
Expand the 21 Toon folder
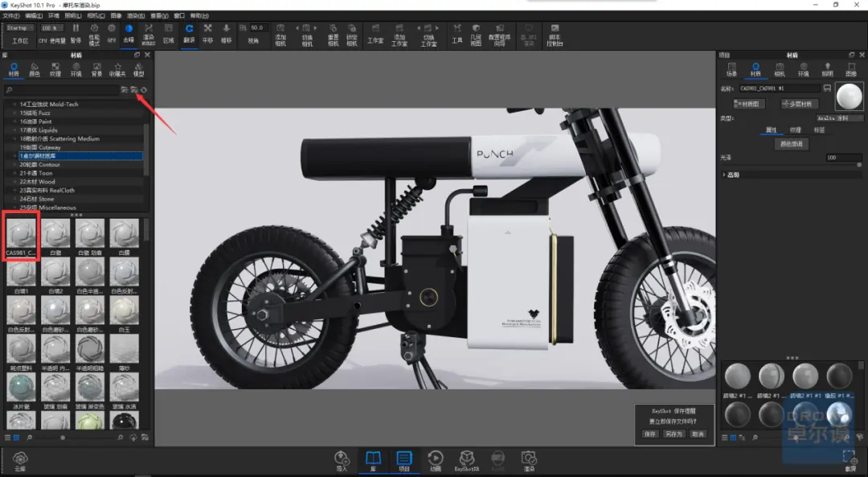pos(14,173)
